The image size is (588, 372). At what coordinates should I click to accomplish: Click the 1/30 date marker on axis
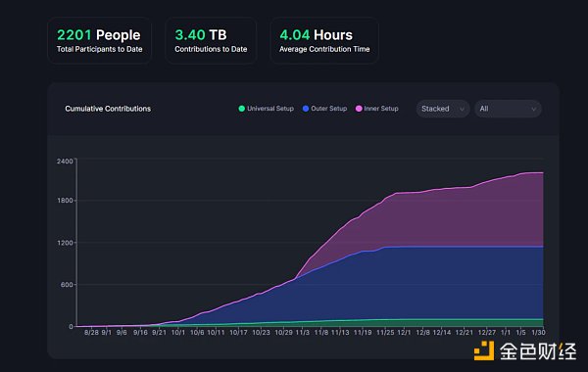tap(538, 333)
